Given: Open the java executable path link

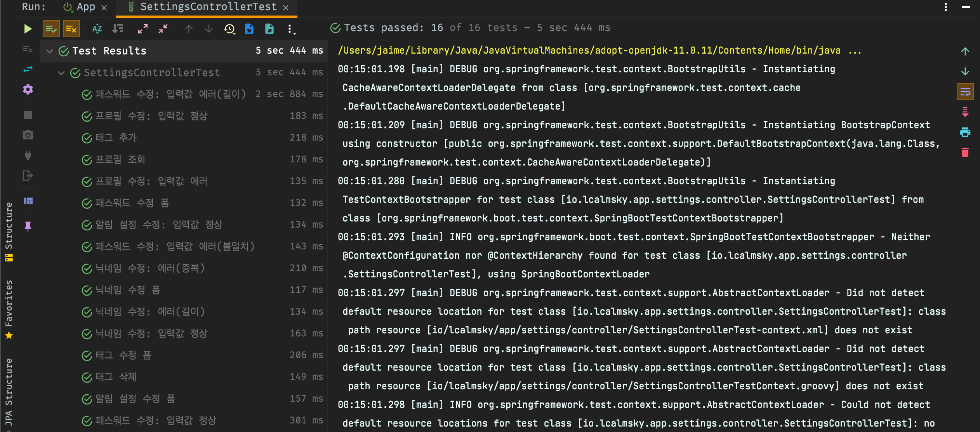Looking at the screenshot, I should [589, 51].
